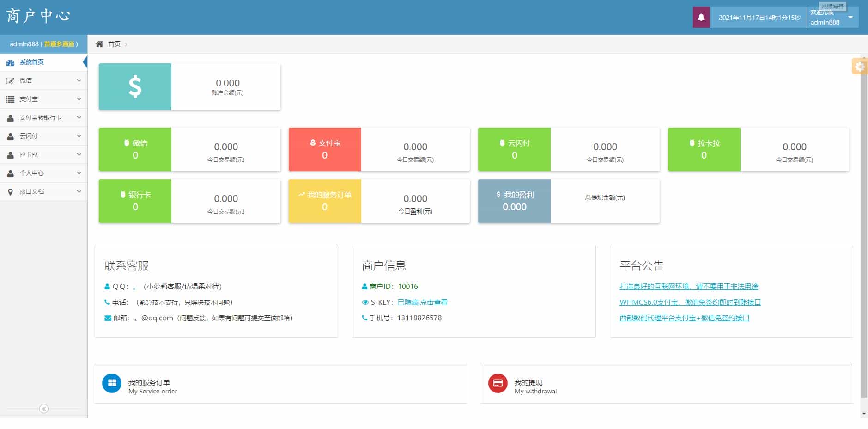This screenshot has width=868, height=429.
Task: Click the chevron next to 微信
Action: 79,80
